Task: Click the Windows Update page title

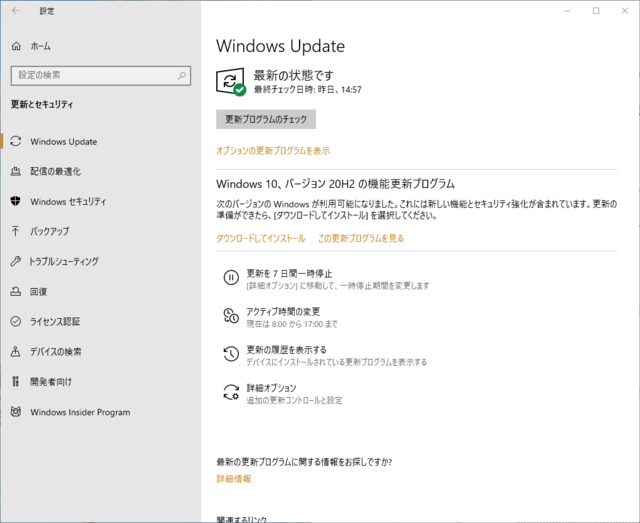Action: click(x=280, y=46)
